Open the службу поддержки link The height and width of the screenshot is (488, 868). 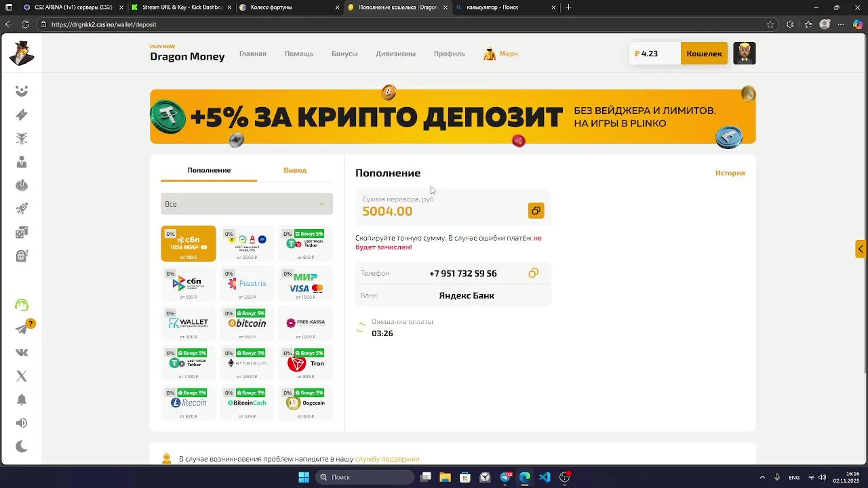(x=387, y=459)
